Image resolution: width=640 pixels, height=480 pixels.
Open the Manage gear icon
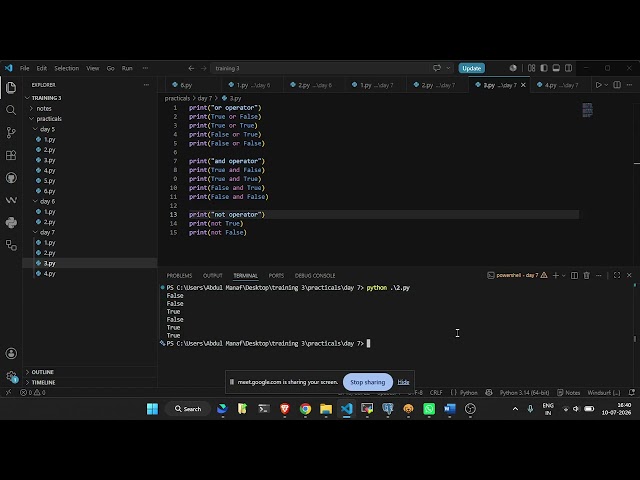pyautogui.click(x=11, y=376)
